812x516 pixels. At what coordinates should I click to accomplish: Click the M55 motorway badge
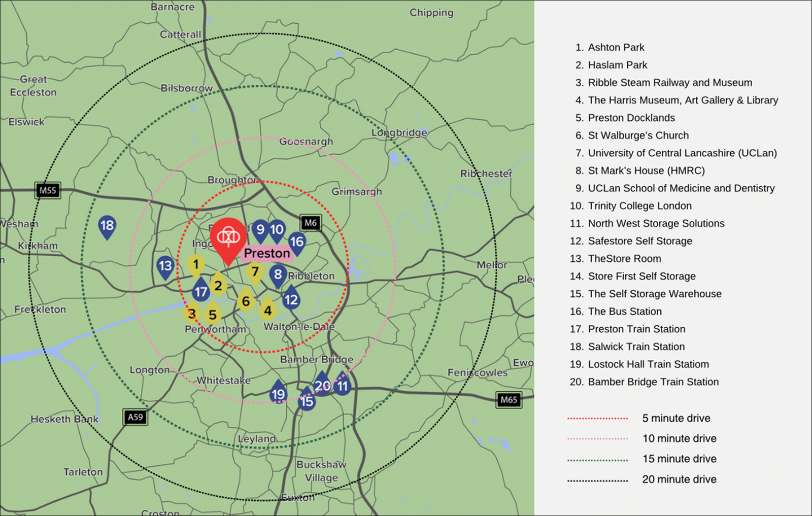(48, 190)
